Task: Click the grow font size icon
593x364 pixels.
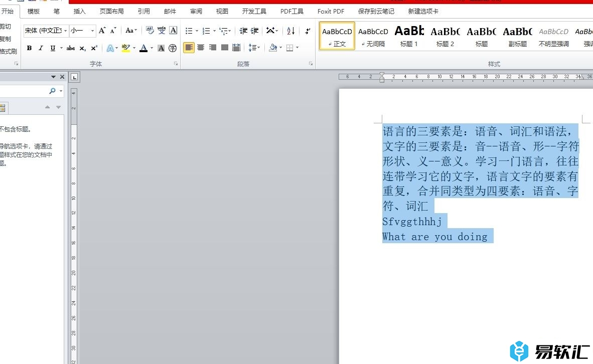Action: click(x=102, y=31)
